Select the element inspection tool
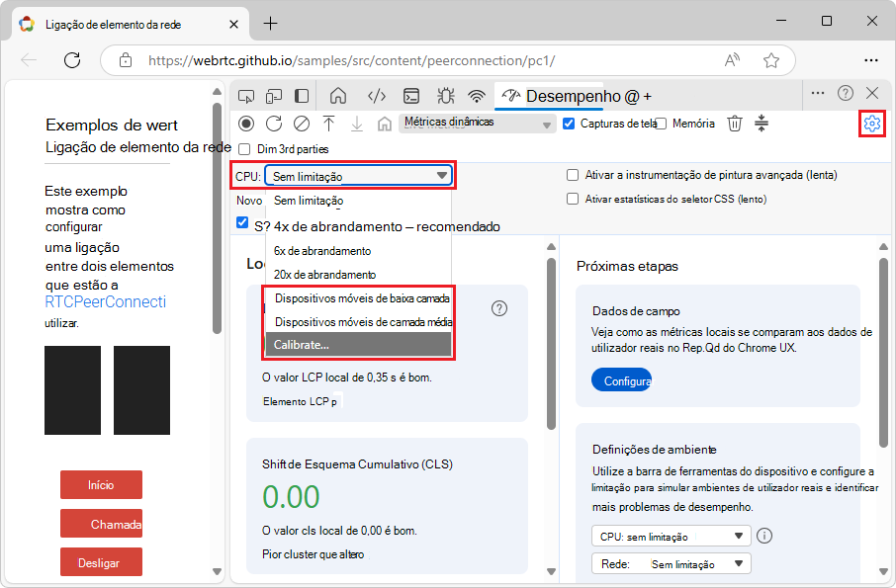896x588 pixels. [246, 96]
